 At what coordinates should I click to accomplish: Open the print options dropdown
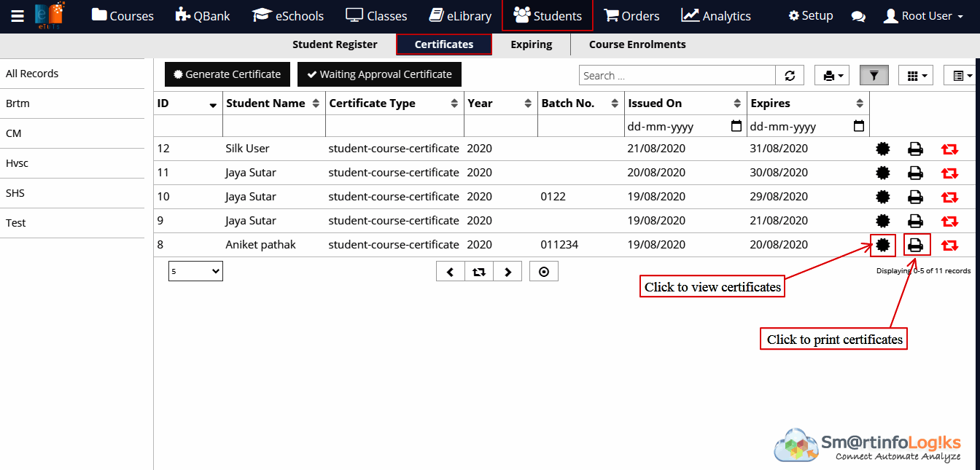832,75
